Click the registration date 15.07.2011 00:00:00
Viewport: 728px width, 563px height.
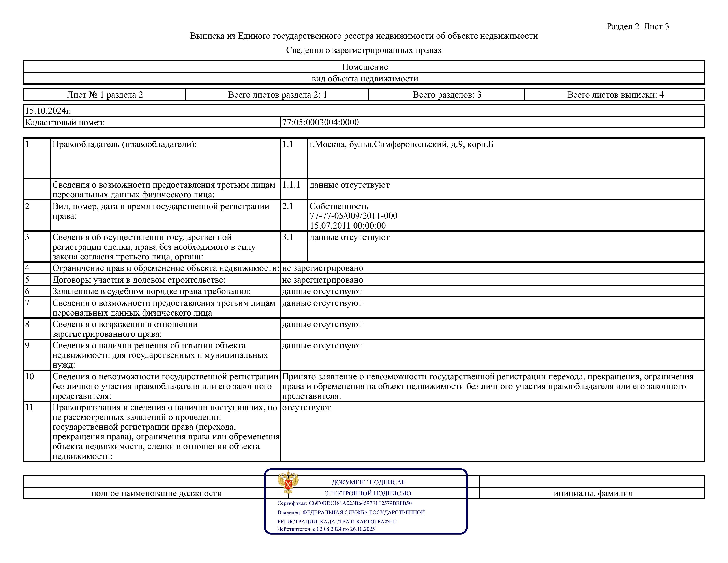tap(347, 226)
